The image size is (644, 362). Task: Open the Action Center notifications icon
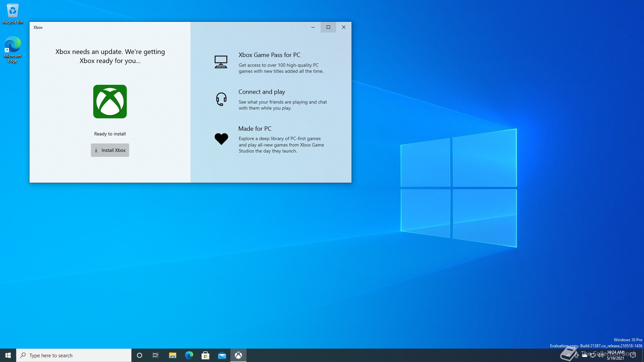coord(633,355)
